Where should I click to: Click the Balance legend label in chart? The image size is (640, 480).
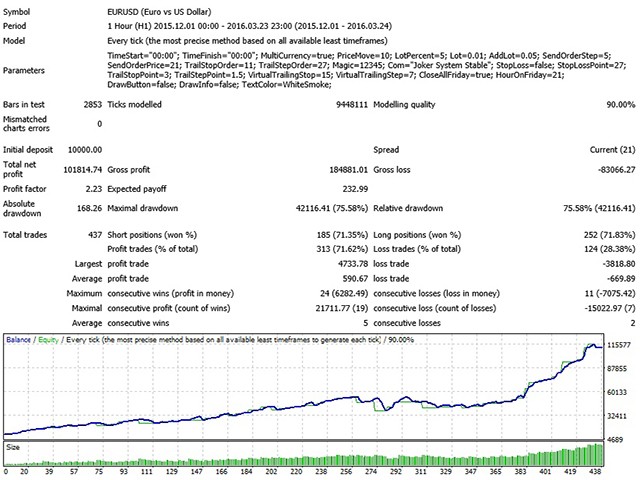point(18,340)
